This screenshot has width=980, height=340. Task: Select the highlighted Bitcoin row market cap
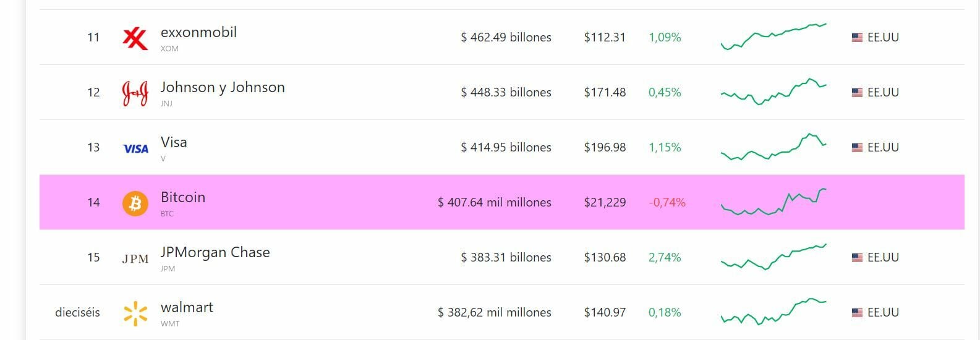(494, 202)
